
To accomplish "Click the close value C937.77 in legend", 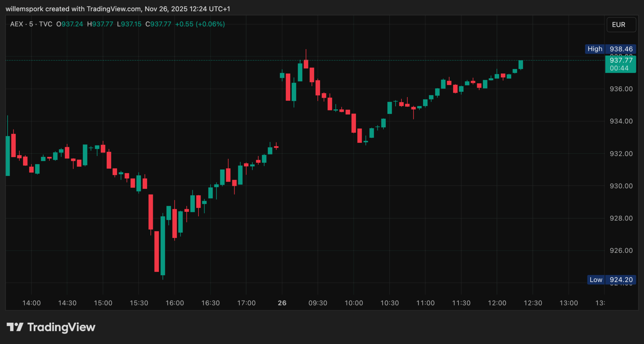I will click(158, 24).
